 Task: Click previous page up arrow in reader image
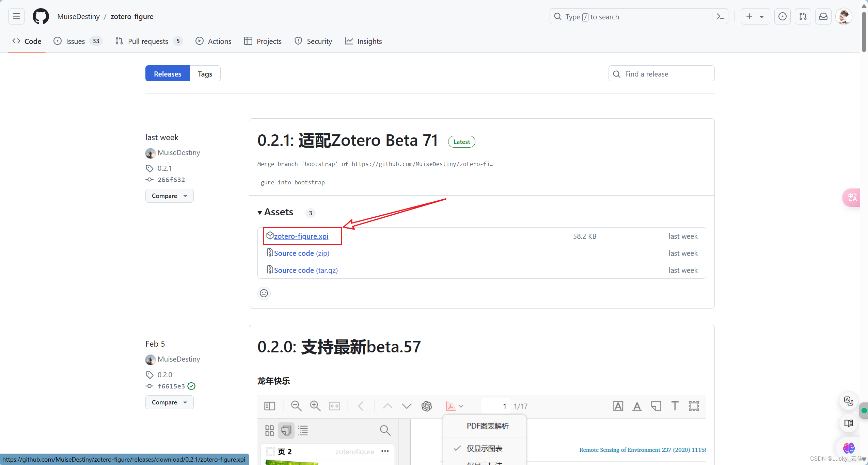[388, 406]
